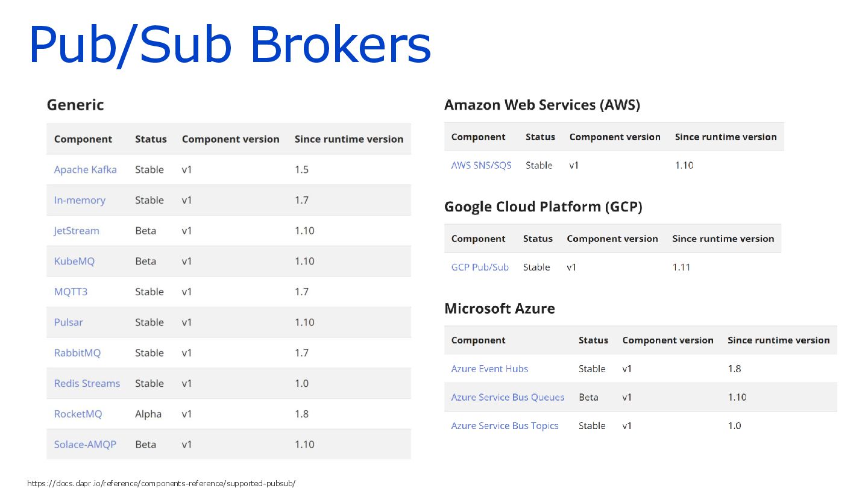Click the Amazon Web Services (AWS) heading
Screen dimensions: 868x488
[542, 105]
